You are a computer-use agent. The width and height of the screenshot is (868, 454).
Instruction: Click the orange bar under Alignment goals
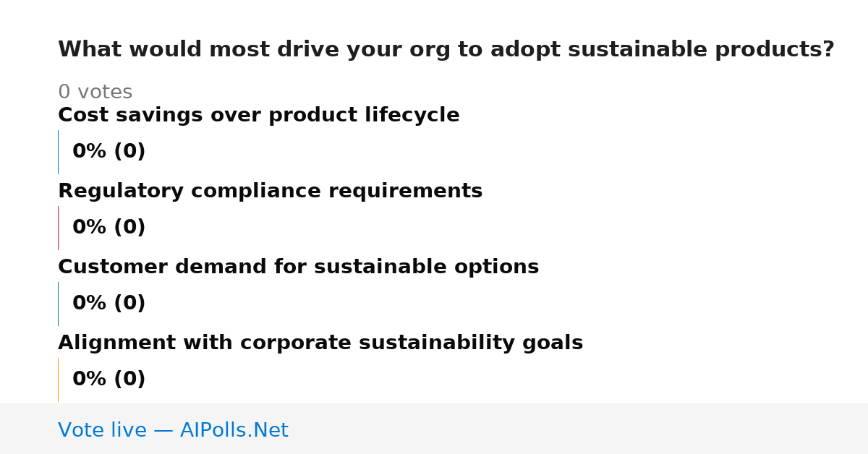[58, 380]
